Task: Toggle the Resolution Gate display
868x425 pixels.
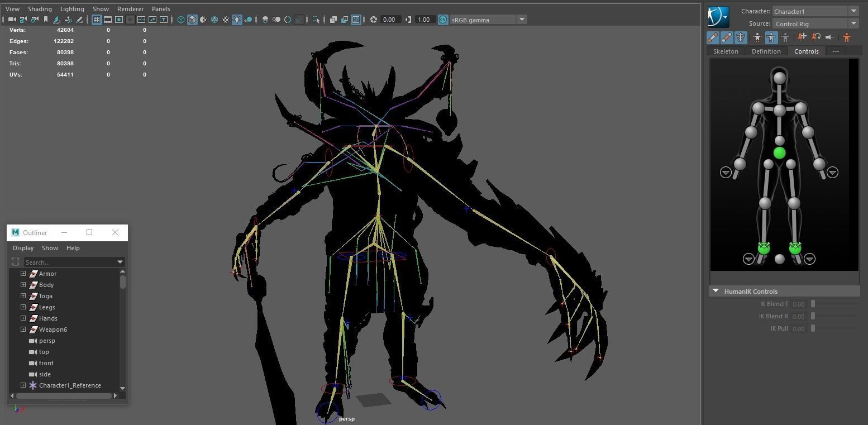Action: (x=119, y=20)
